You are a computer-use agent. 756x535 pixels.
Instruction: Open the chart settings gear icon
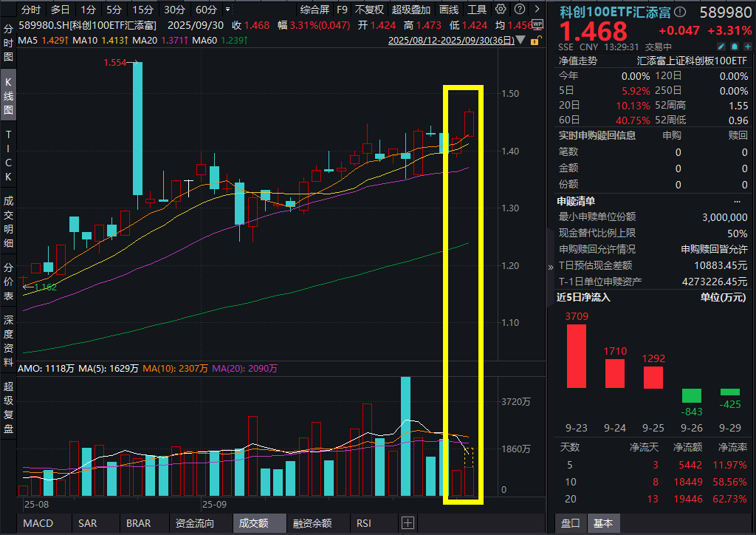point(501,9)
